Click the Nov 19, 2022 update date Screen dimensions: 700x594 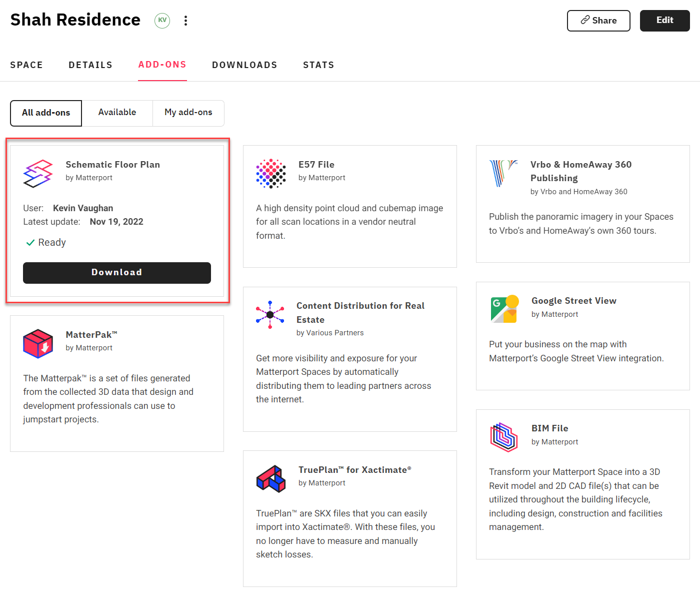116,222
